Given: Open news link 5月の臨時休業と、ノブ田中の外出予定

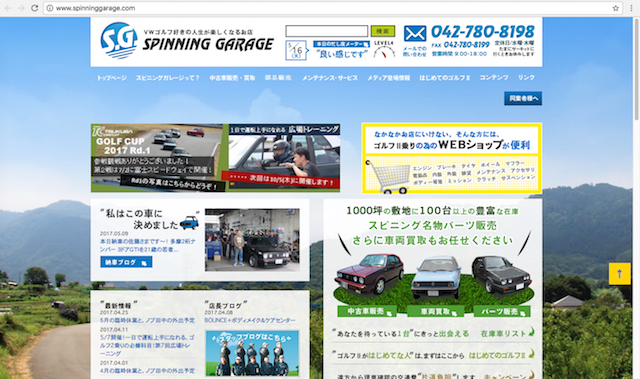Looking at the screenshot, I should click(x=147, y=320).
